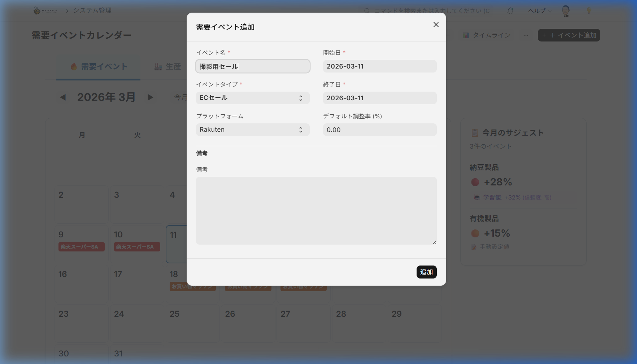Image resolution: width=644 pixels, height=364 pixels.
Task: Click the 開始日 date field
Action: click(x=379, y=66)
